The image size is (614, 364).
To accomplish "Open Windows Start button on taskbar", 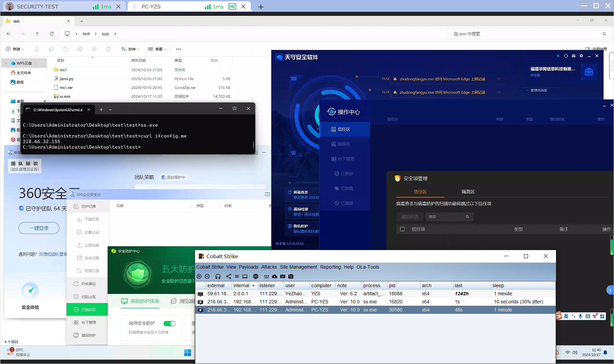I will pyautogui.click(x=188, y=353).
